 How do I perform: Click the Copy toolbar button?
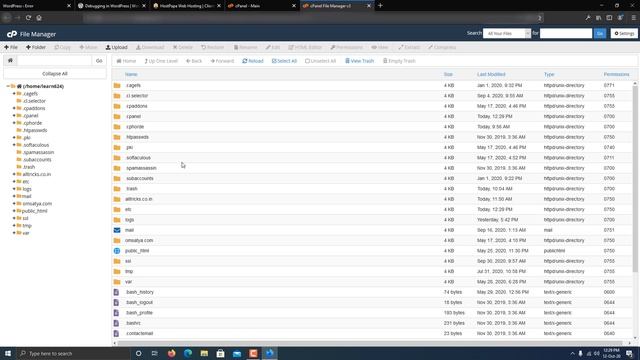[x=62, y=47]
